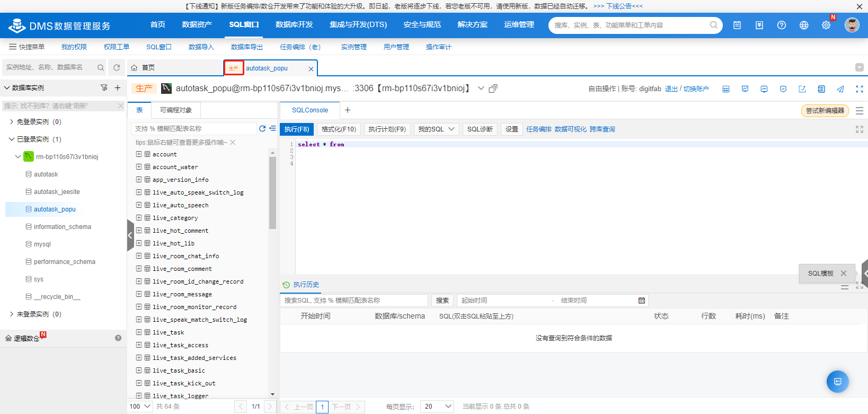Click the send paper plane icon

pyautogui.click(x=840, y=89)
